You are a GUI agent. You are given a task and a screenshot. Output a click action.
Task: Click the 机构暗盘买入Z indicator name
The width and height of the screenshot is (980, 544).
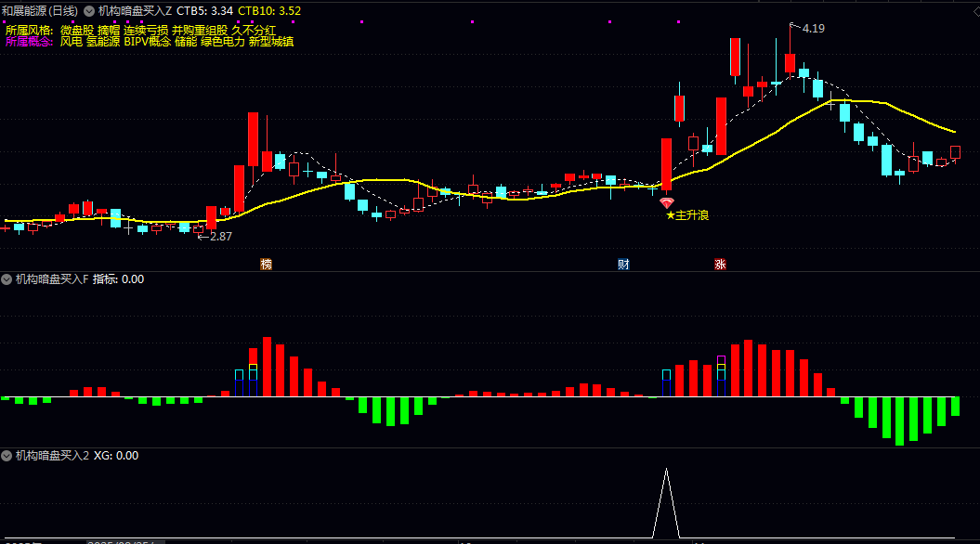point(135,11)
